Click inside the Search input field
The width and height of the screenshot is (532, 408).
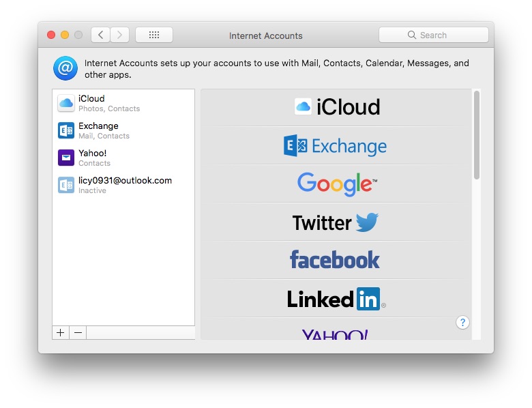[x=434, y=35]
